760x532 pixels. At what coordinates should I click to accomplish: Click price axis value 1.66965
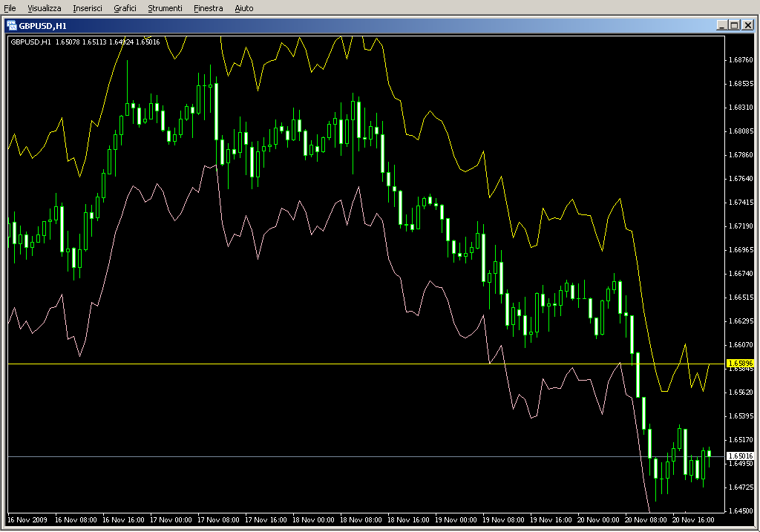tap(741, 250)
